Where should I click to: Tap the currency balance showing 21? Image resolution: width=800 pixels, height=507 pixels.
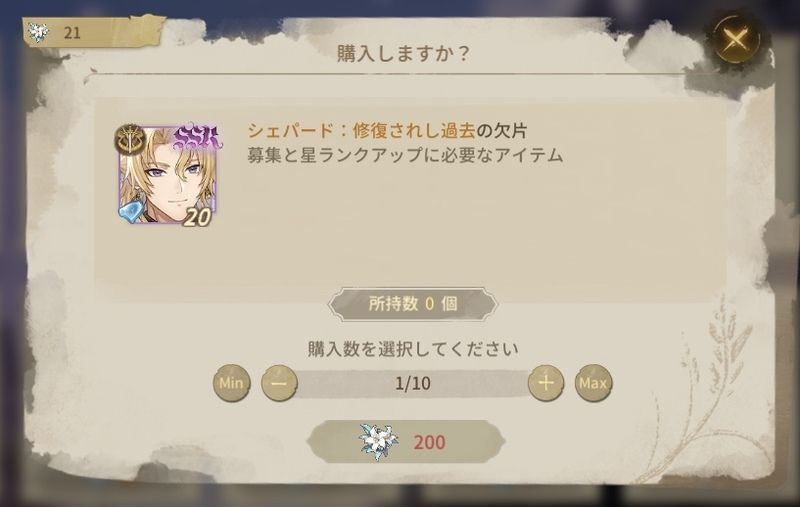72,33
